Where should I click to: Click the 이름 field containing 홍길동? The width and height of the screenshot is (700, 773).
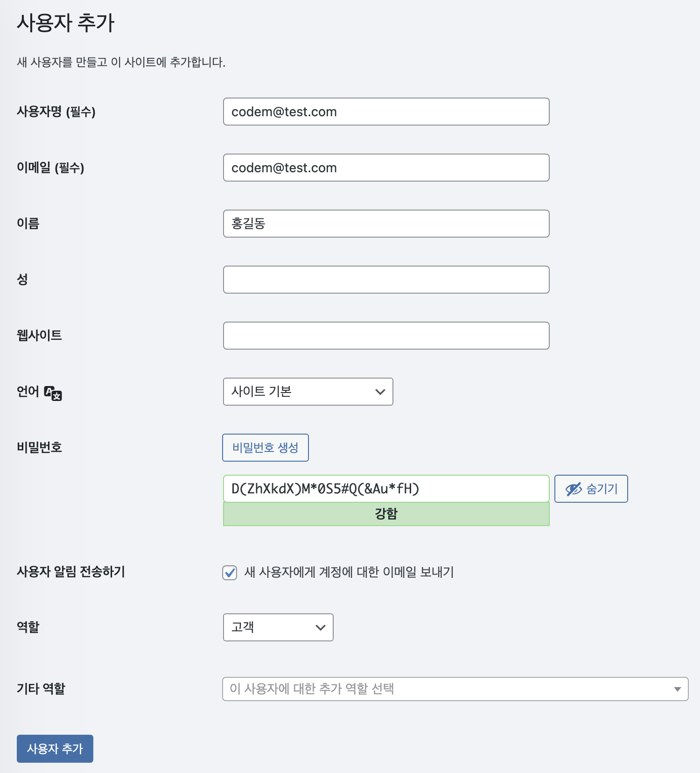386,224
